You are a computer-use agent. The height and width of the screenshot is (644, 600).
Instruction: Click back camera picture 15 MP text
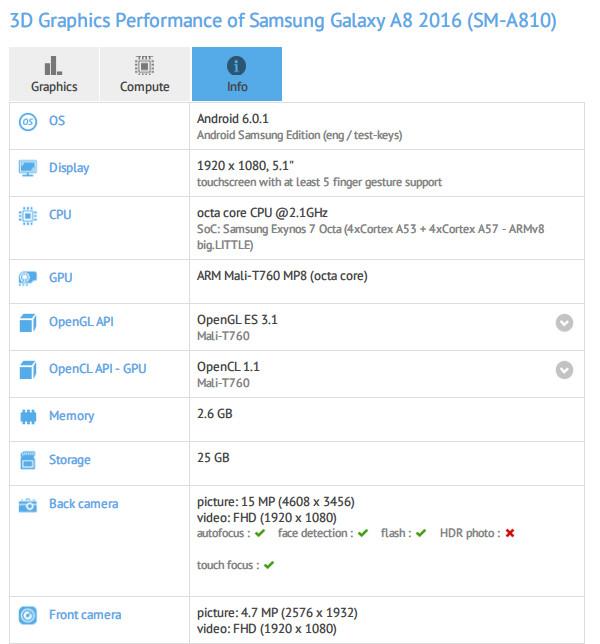tap(276, 501)
